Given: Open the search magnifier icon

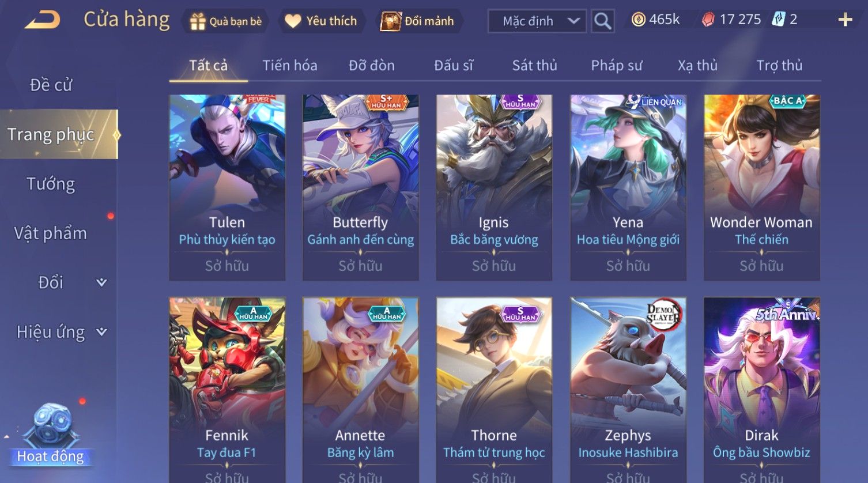Looking at the screenshot, I should tap(602, 21).
